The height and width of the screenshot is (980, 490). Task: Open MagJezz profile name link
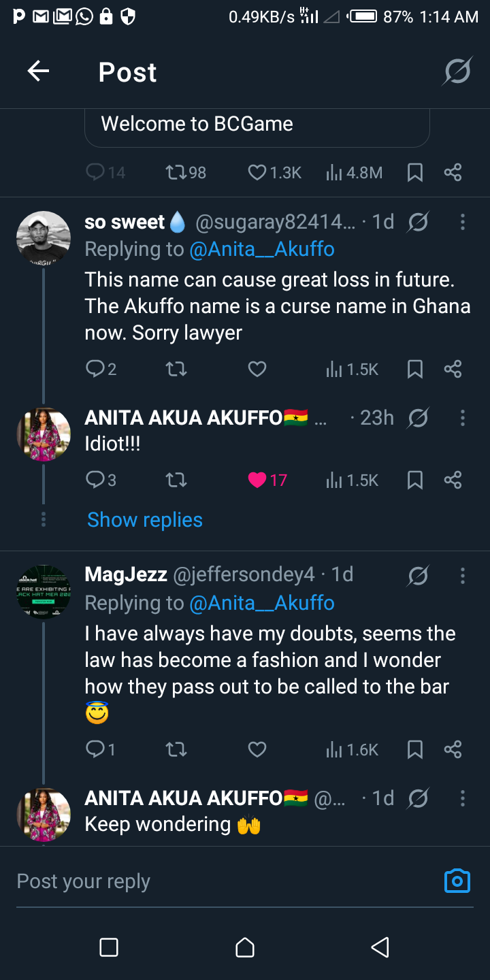tap(126, 574)
